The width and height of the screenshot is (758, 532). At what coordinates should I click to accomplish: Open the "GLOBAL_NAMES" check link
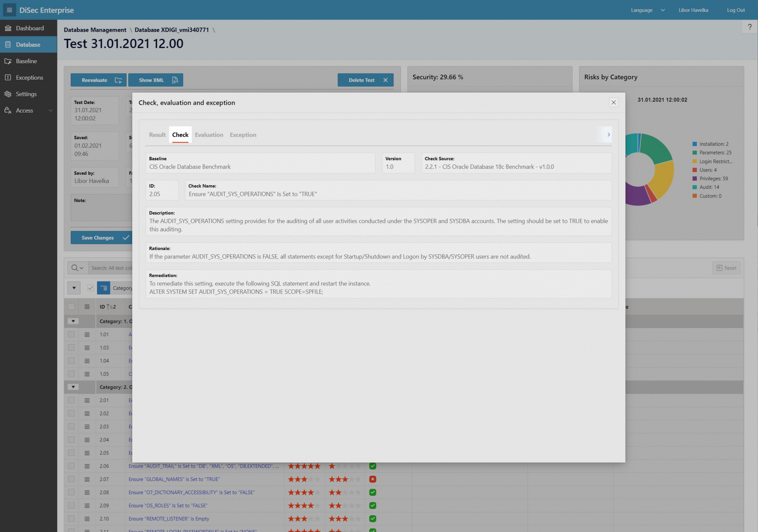point(174,479)
